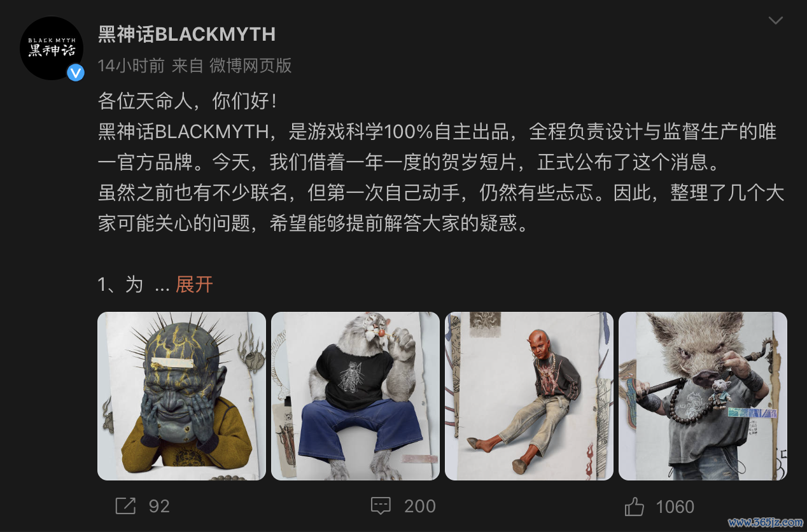Open the 黑神话 profile avatar
Image resolution: width=807 pixels, height=532 pixels.
(52, 48)
